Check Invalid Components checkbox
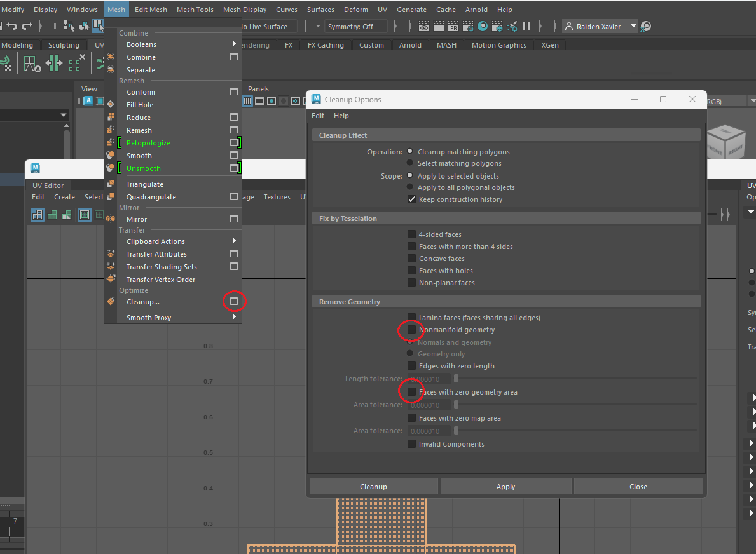Screen dimensions: 756x554 (411, 443)
